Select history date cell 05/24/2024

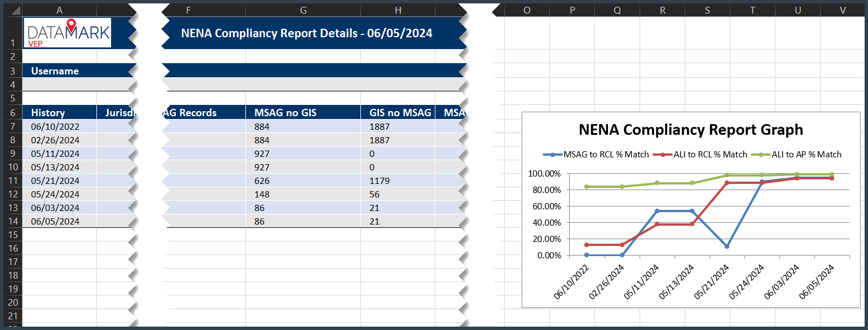click(x=59, y=194)
